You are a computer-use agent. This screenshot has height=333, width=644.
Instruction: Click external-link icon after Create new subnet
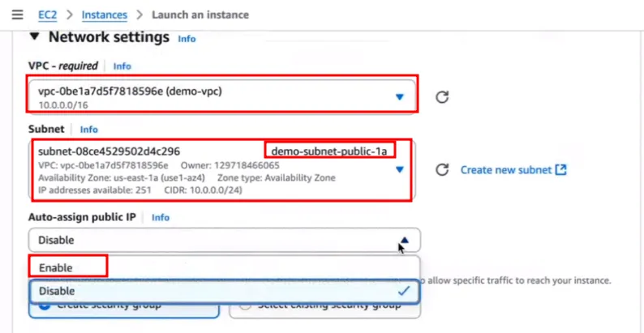pyautogui.click(x=560, y=170)
